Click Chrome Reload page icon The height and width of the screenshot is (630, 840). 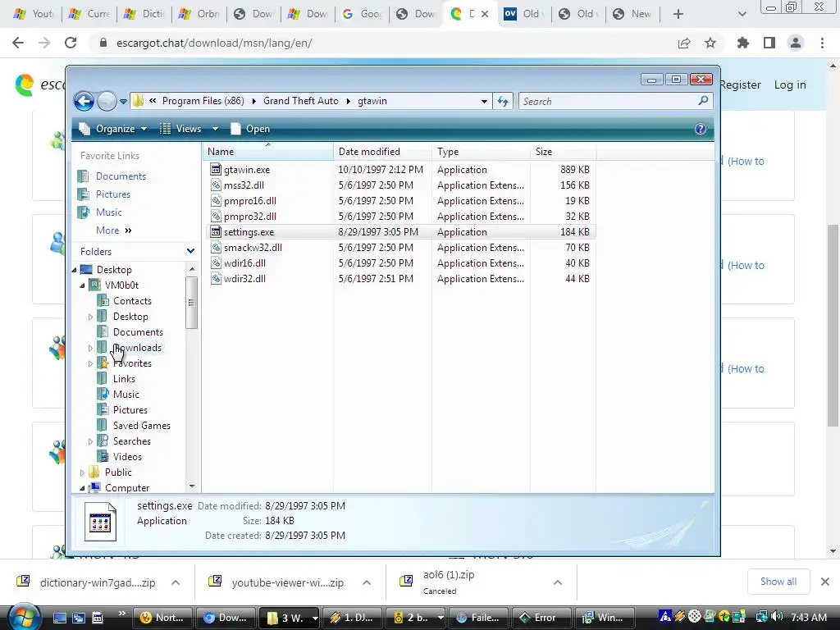pyautogui.click(x=71, y=43)
